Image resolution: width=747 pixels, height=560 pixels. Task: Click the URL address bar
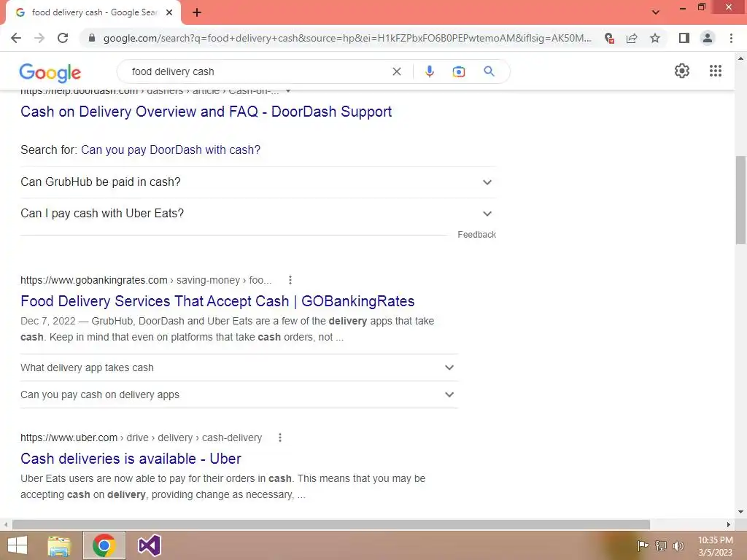coord(347,38)
